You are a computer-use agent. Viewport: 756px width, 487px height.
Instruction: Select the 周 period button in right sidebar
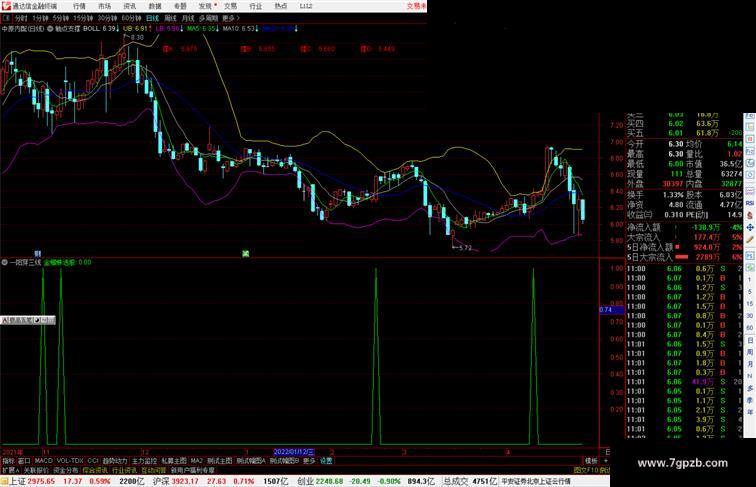coord(750,352)
